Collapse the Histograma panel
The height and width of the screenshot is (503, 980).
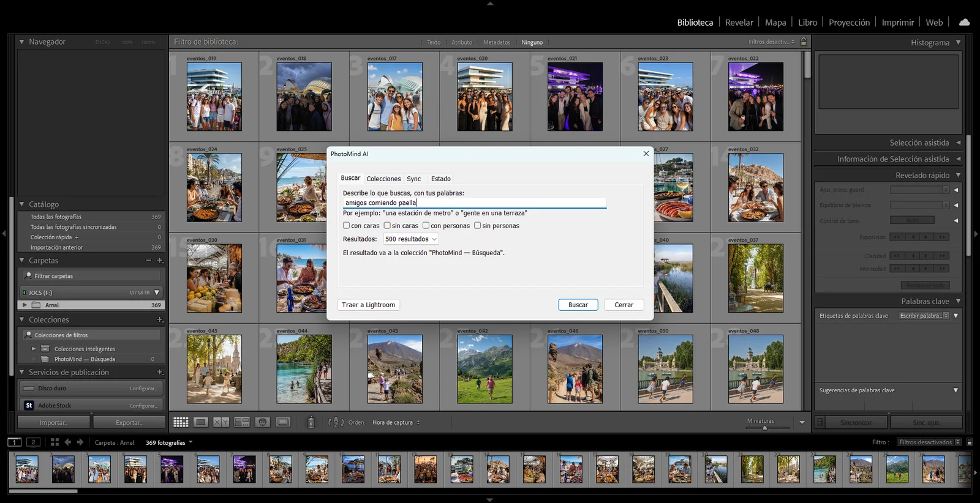pyautogui.click(x=958, y=42)
